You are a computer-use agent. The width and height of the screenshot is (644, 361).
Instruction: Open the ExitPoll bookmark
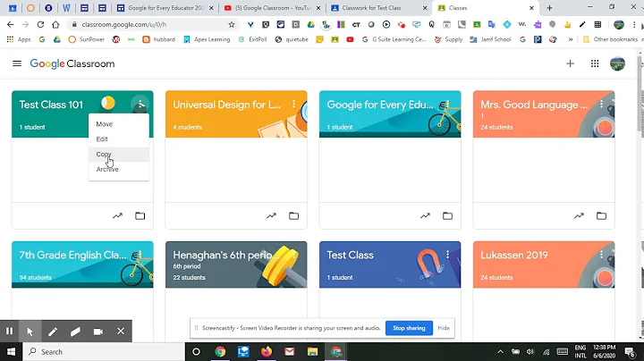pyautogui.click(x=252, y=39)
